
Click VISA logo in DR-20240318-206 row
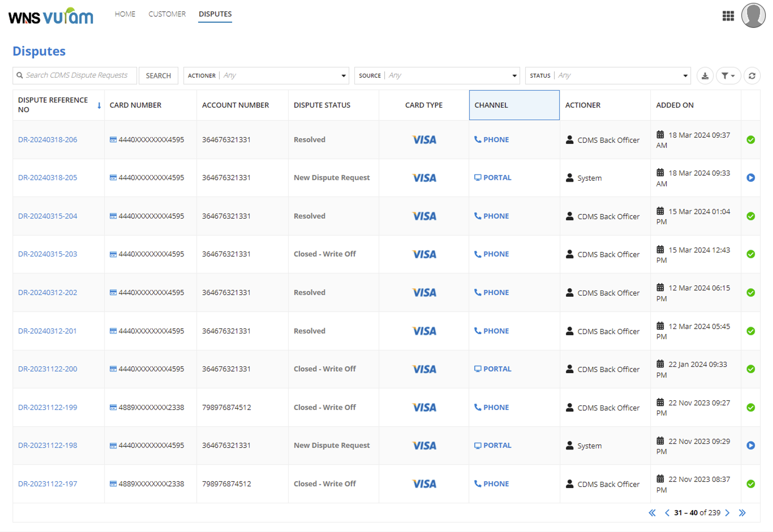[424, 140]
